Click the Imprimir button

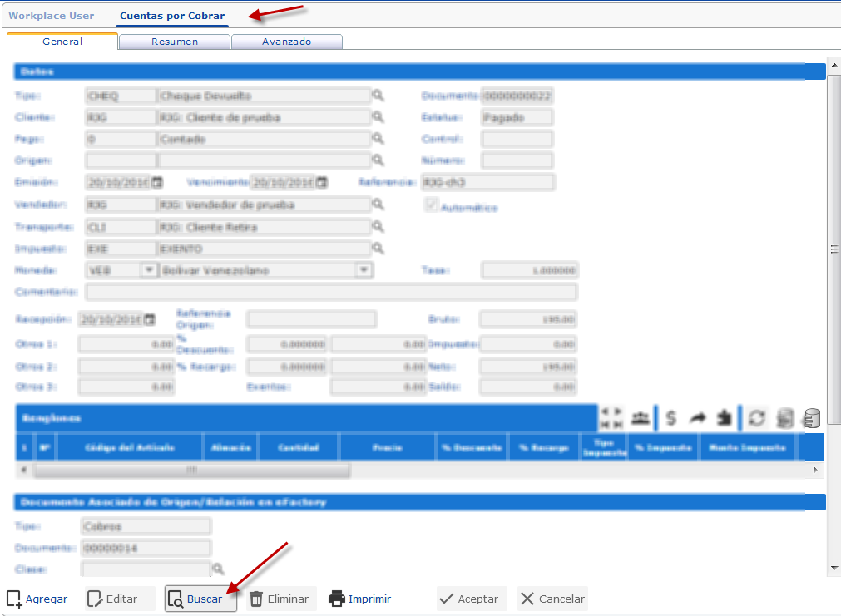pos(360,599)
